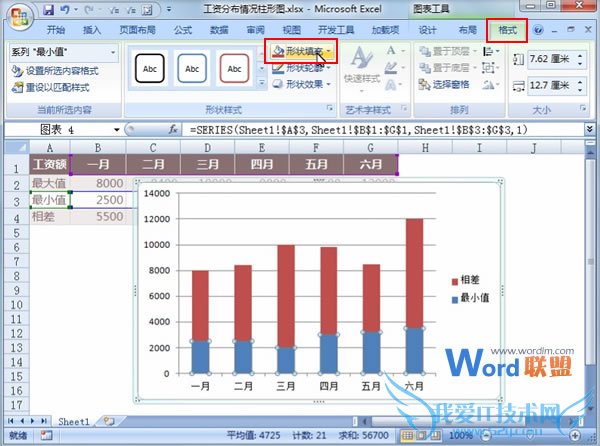
Task: Open the text fill A dropdown
Action: (x=395, y=51)
